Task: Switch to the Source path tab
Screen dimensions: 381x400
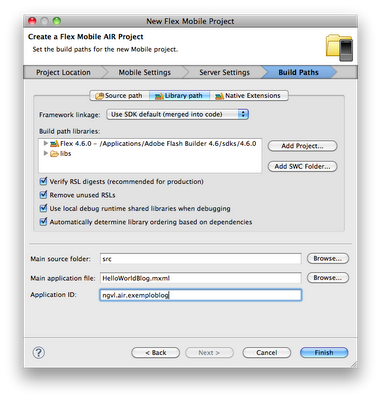Action: coord(119,96)
